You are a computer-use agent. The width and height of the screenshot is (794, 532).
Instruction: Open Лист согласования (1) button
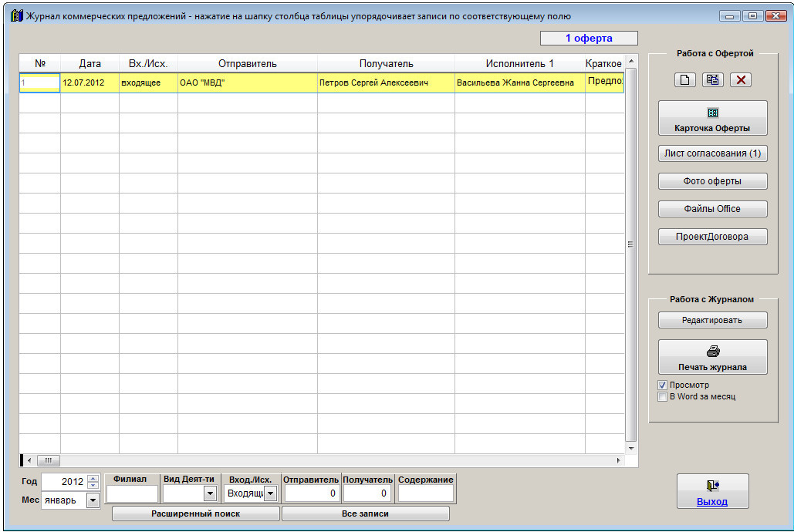coord(712,153)
